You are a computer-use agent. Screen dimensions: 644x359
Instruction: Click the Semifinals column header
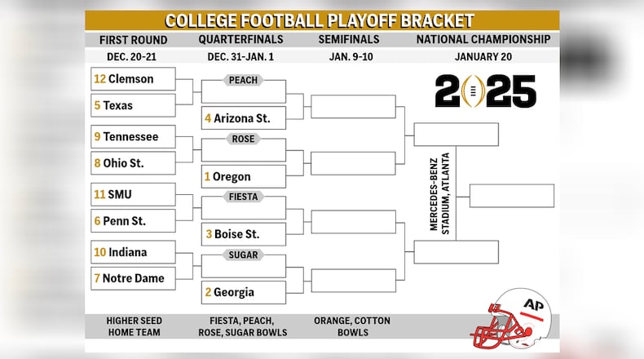349,40
